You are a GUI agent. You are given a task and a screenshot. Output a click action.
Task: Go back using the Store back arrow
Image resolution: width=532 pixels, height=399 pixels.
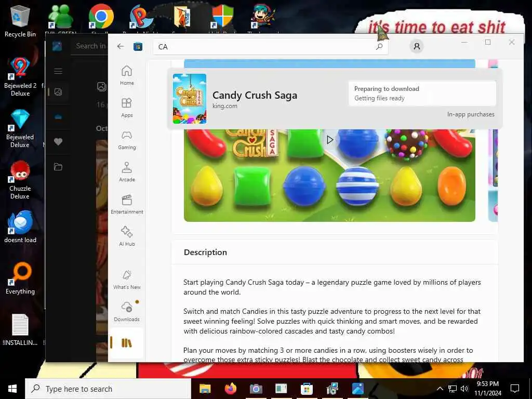pos(121,46)
